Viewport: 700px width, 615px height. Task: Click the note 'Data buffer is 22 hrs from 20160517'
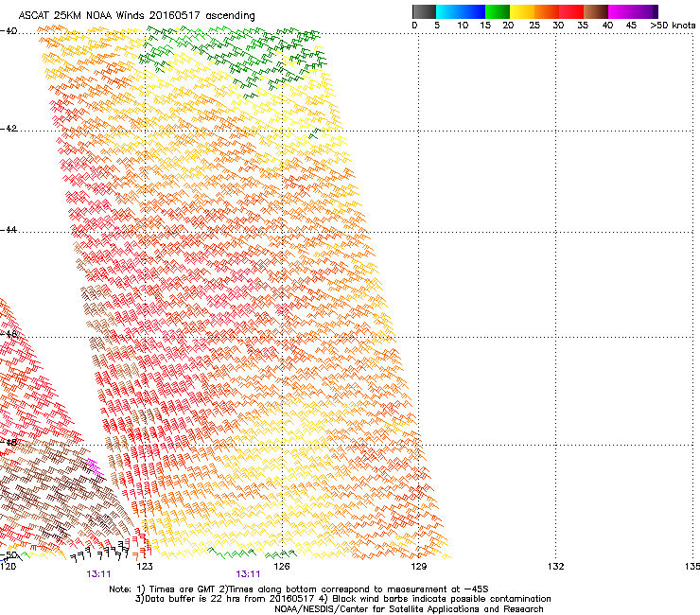click(x=230, y=599)
